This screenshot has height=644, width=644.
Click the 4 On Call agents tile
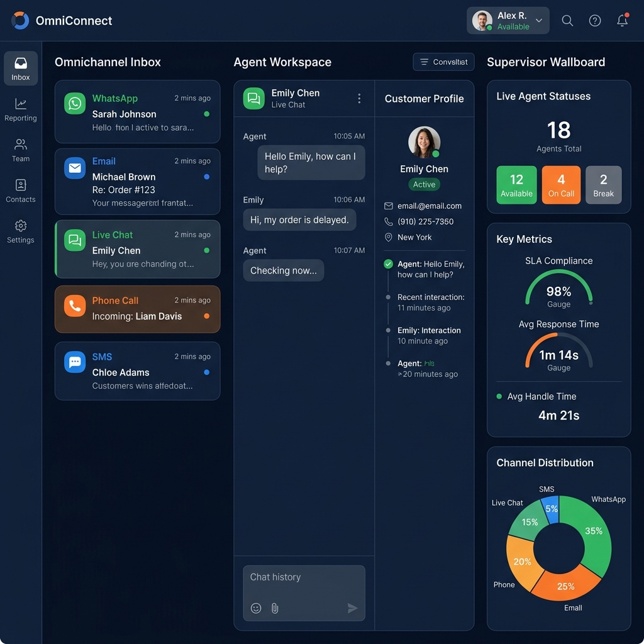[561, 185]
